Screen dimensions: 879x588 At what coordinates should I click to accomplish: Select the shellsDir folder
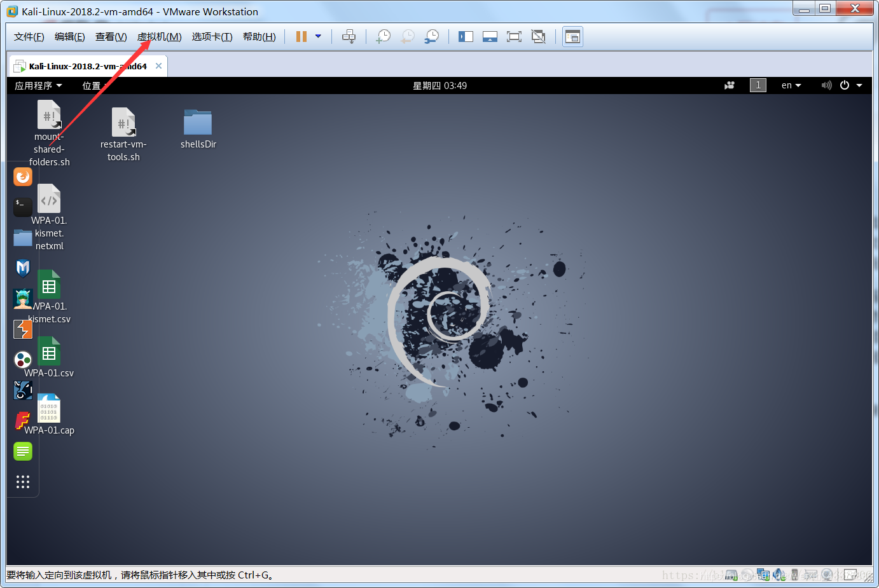(x=198, y=129)
